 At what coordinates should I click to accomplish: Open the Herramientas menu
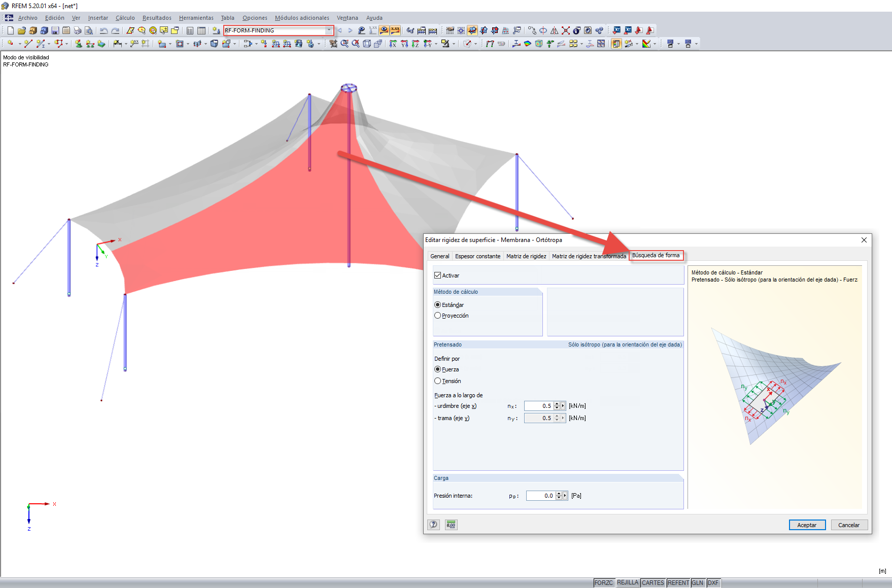196,18
